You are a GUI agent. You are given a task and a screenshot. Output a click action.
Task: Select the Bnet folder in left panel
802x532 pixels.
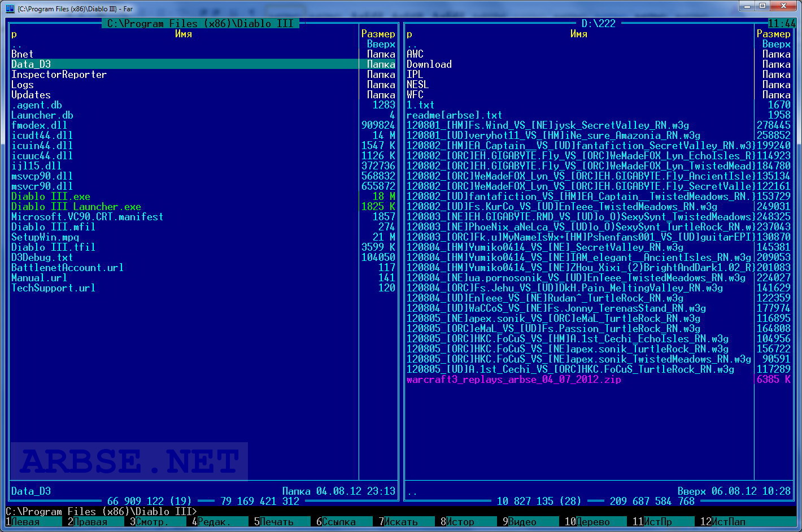tap(23, 54)
